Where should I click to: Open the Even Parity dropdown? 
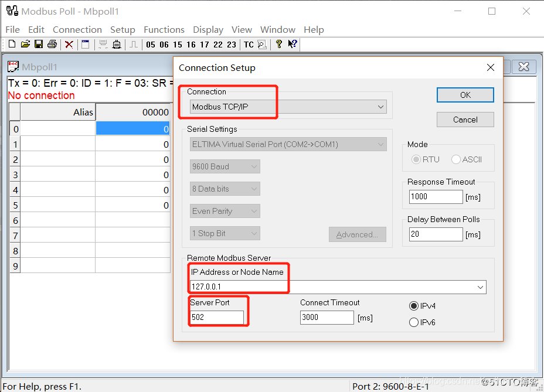[225, 211]
